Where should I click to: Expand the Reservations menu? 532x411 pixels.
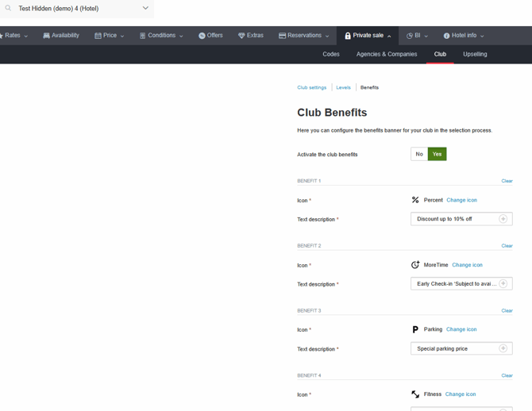tap(303, 35)
